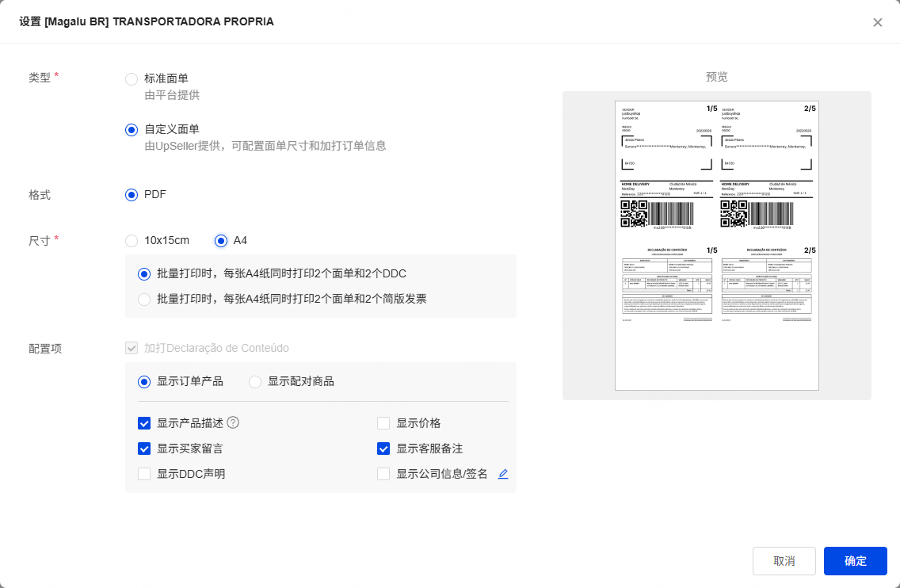900x588 pixels.
Task: Click the 确定 button to confirm
Action: [x=855, y=560]
